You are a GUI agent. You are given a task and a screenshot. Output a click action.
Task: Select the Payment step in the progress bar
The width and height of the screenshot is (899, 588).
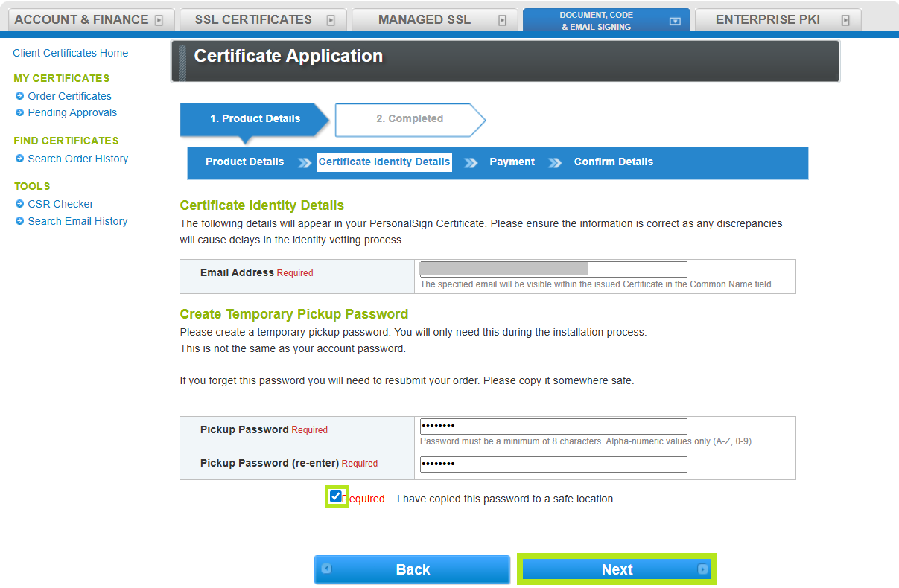point(512,162)
